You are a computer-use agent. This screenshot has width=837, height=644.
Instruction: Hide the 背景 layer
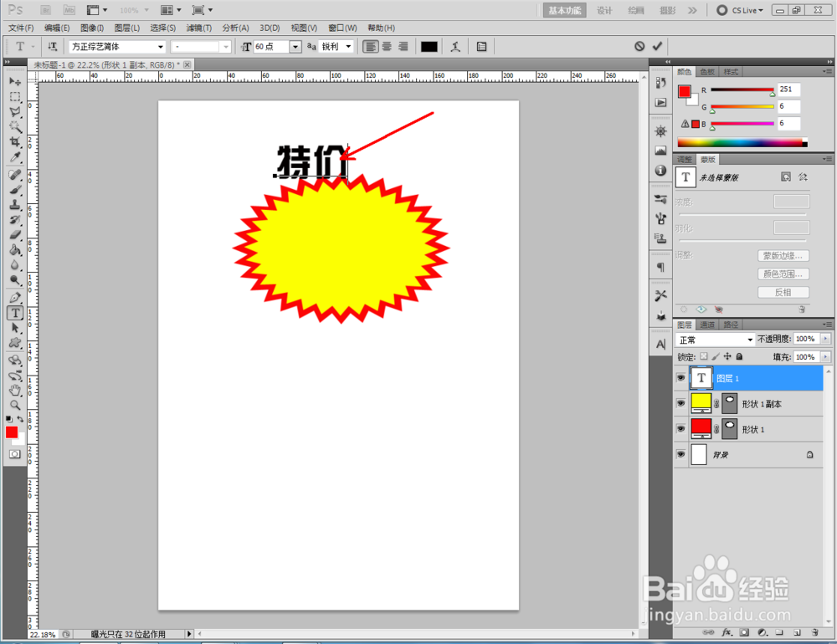tap(680, 454)
